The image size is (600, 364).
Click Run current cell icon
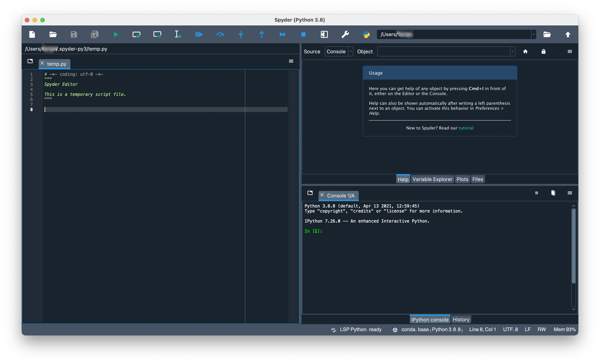coord(136,34)
